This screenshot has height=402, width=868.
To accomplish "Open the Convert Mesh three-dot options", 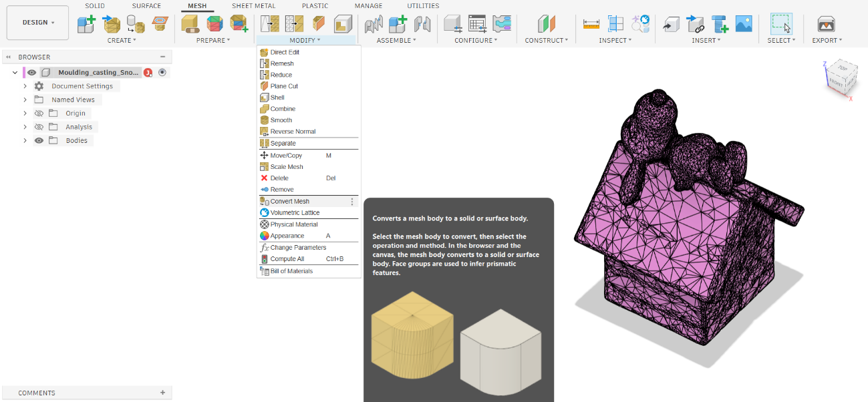I will pyautogui.click(x=352, y=201).
